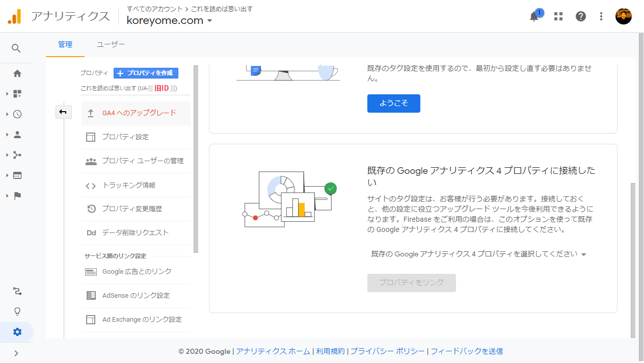Screen dimensions: 644x363
Task: Click the サービス間のリンク設定 section heading
Action: tap(115, 256)
